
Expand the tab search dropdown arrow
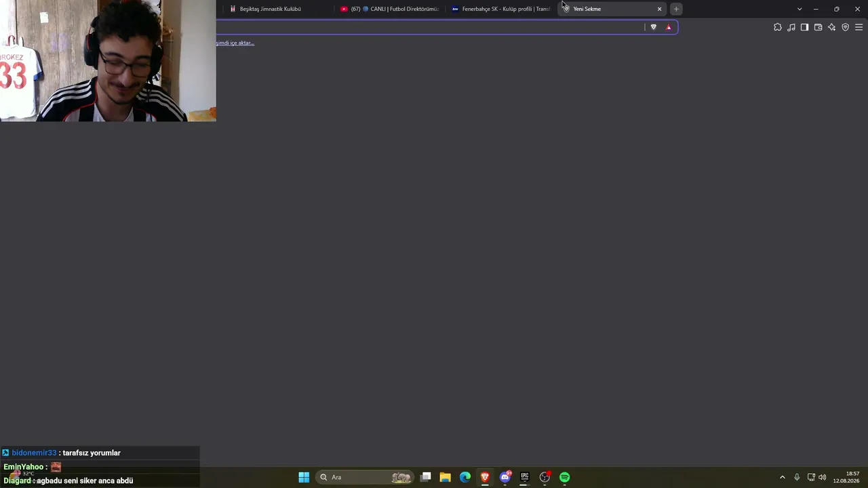coord(800,9)
